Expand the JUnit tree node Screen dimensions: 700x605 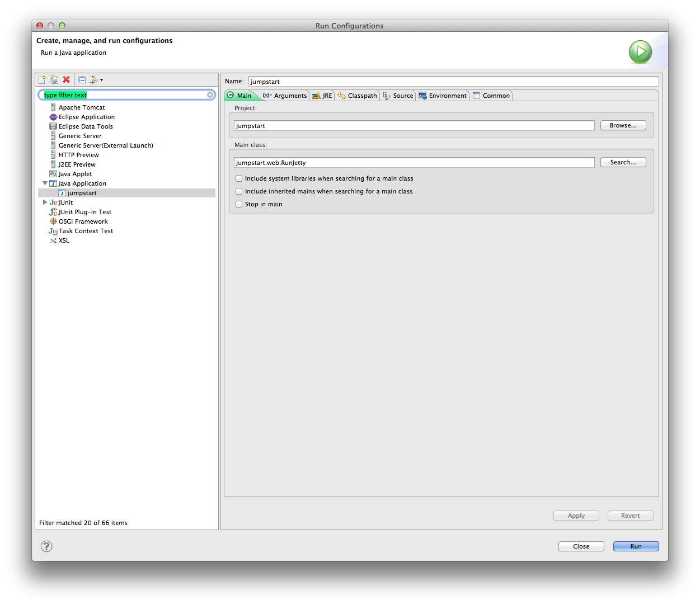[x=45, y=202]
